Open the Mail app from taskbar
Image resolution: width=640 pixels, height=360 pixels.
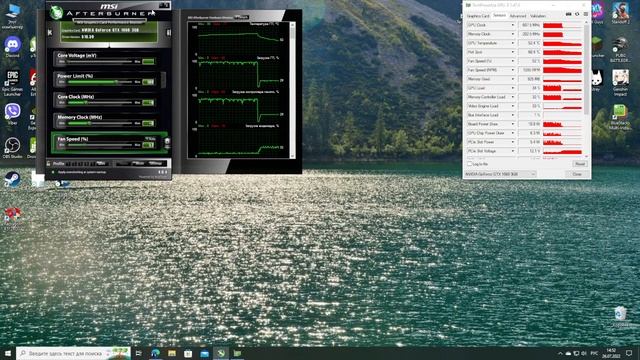pyautogui.click(x=204, y=353)
